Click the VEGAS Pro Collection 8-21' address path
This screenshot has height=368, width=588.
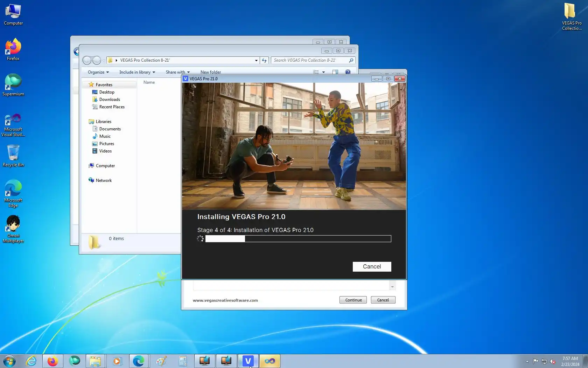pos(145,60)
